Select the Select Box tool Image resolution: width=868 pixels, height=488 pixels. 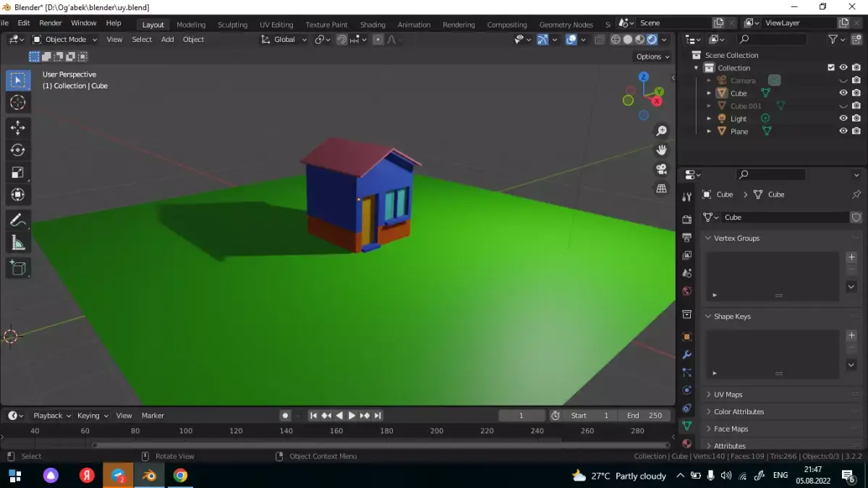pos(18,80)
